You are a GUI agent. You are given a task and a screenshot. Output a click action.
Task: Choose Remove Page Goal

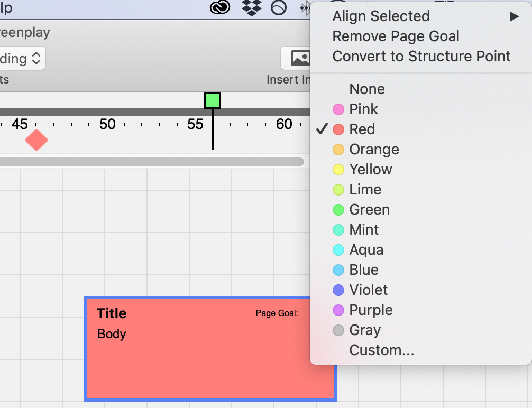coord(396,36)
